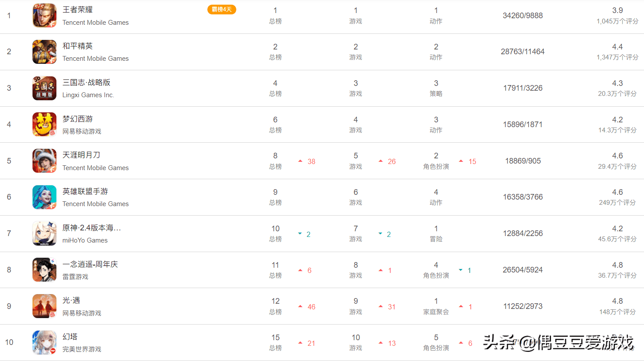Click the 28763/11464 value
This screenshot has height=361, width=644.
tap(523, 52)
